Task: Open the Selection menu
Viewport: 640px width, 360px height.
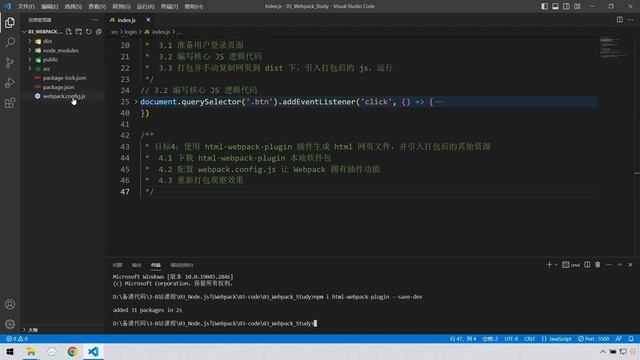Action: 73,6
